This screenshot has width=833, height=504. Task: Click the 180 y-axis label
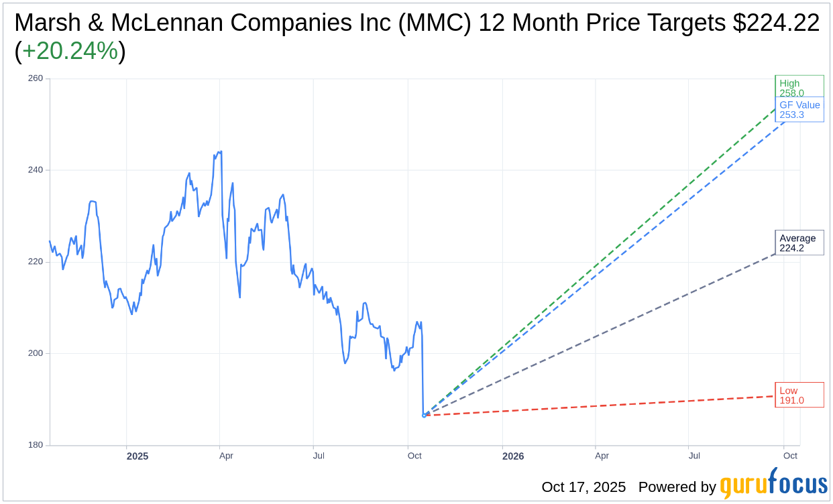click(x=35, y=445)
